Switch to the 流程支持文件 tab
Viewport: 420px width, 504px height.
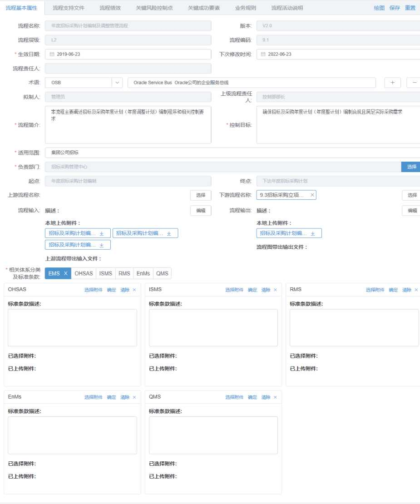(68, 8)
